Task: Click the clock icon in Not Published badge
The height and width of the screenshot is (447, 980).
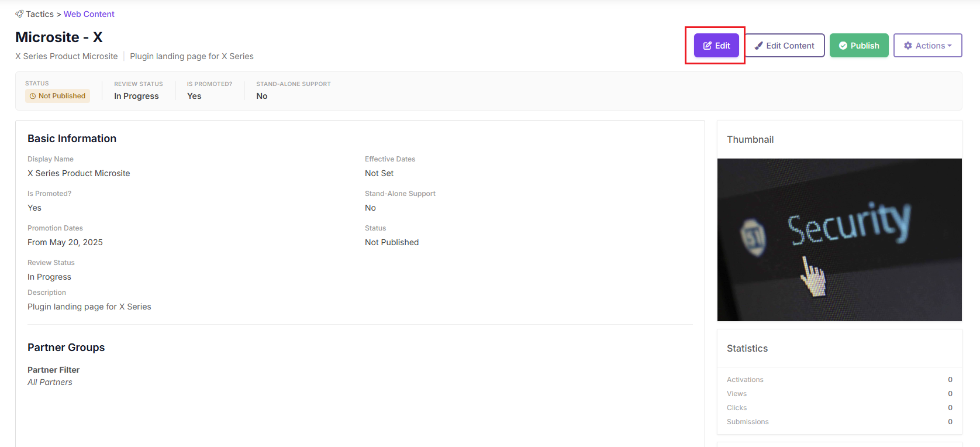Action: pos(33,96)
